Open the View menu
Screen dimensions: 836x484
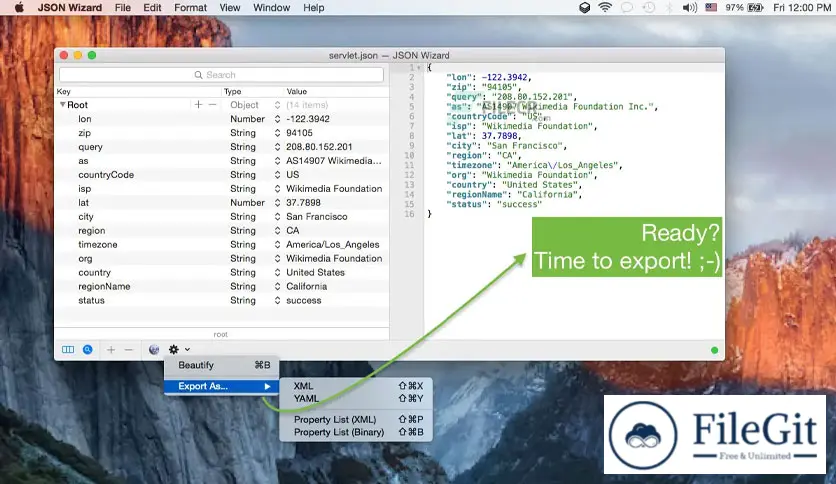(x=230, y=7)
